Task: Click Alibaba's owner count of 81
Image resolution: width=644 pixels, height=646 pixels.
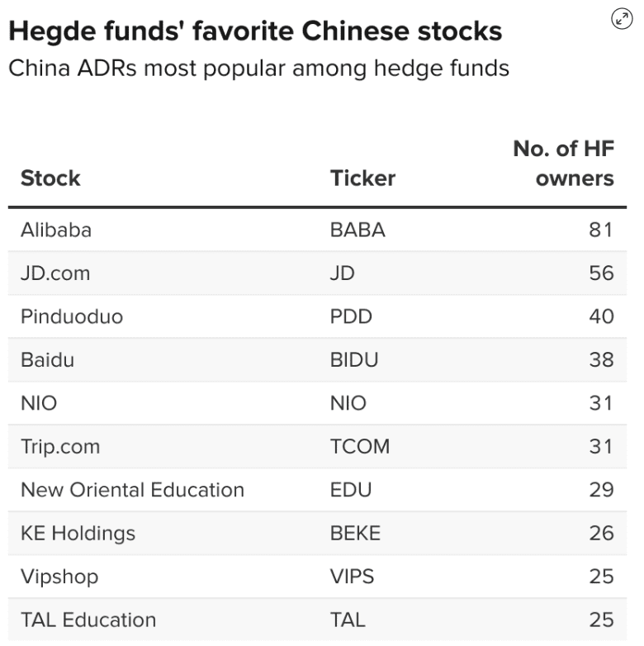Action: tap(601, 230)
